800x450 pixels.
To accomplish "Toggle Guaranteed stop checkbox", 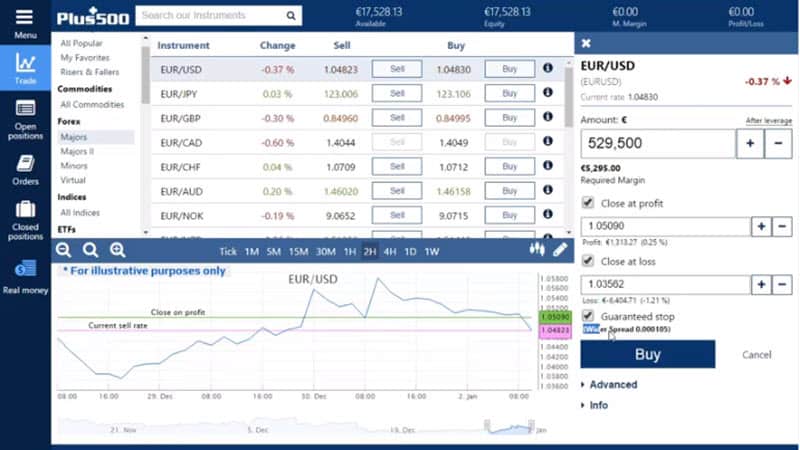I will point(588,316).
